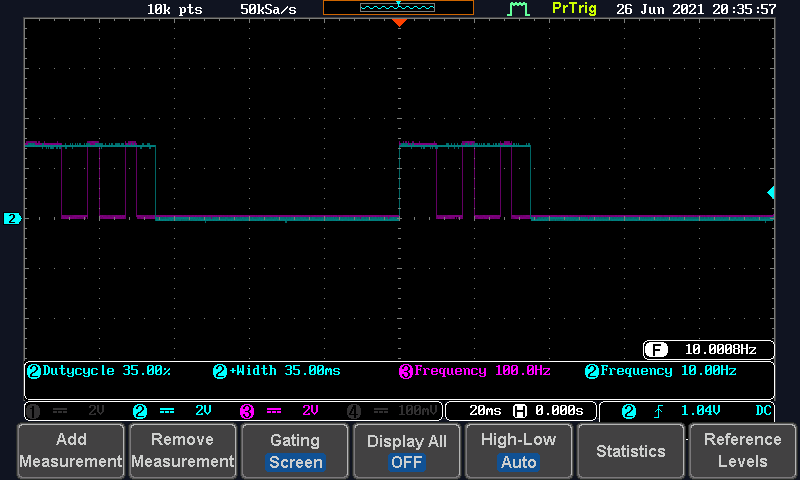This screenshot has width=800, height=480.
Task: Click the channel 2 ground reference marker
Action: click(12, 219)
